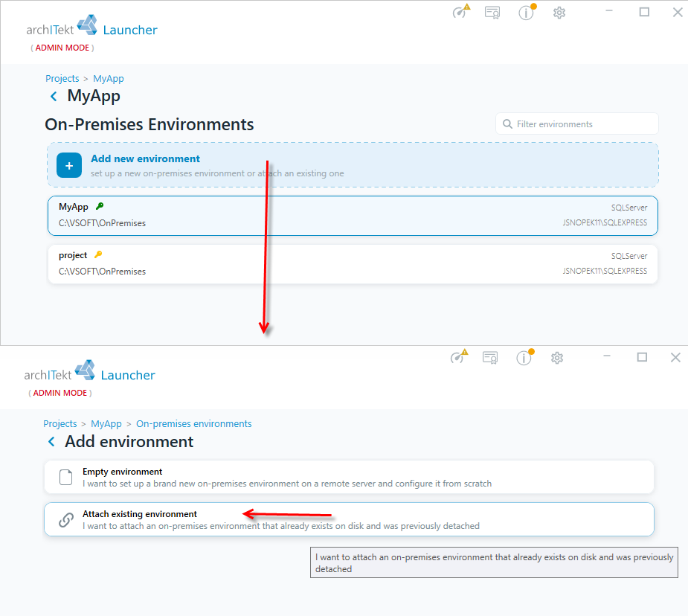
Task: Minimize the On-Premises Environments window
Action: click(609, 11)
